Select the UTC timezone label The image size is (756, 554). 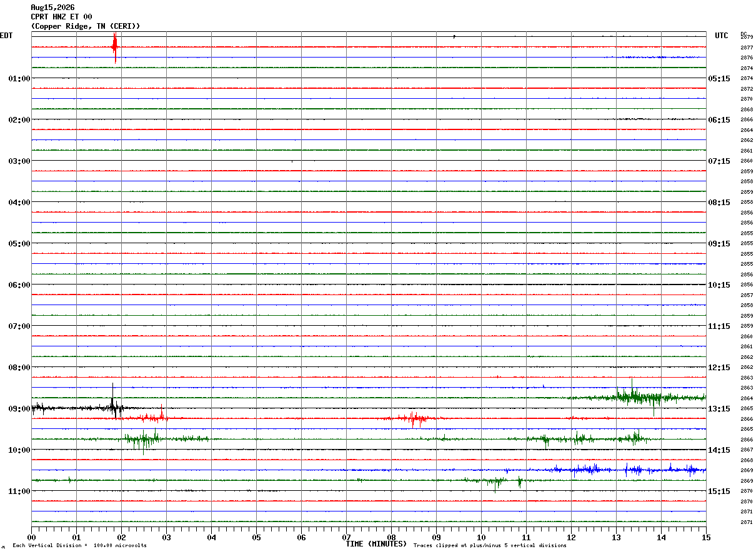(x=722, y=36)
